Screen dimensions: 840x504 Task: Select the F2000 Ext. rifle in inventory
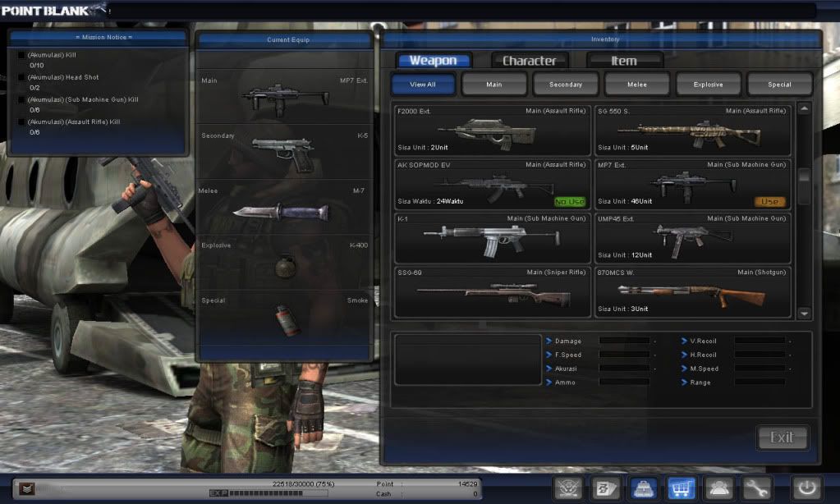pos(493,131)
